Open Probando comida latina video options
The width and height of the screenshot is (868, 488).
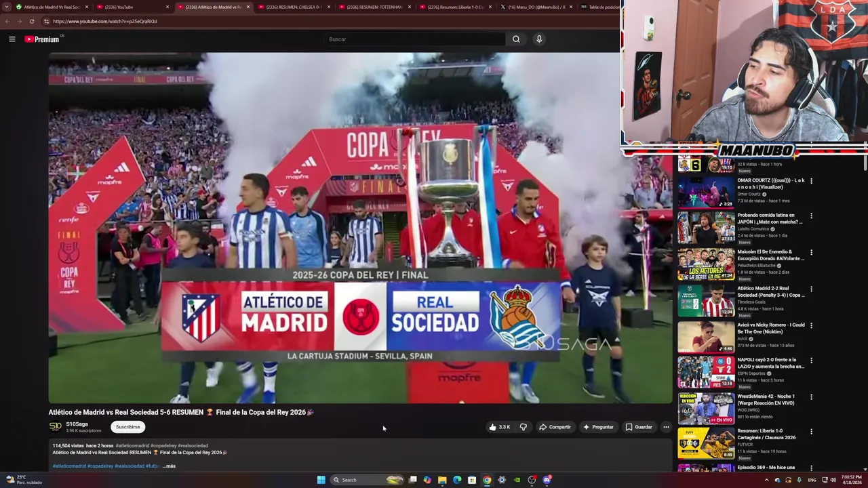pos(811,216)
